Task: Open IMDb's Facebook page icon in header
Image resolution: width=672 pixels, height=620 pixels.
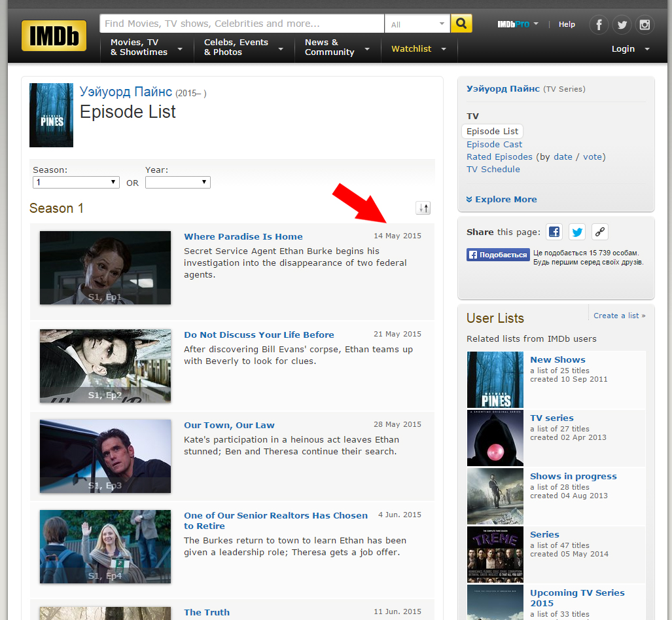Action: [x=599, y=25]
